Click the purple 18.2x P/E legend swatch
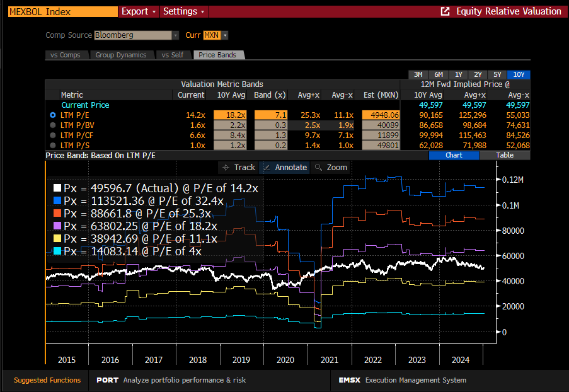This screenshot has width=569, height=392. click(57, 226)
